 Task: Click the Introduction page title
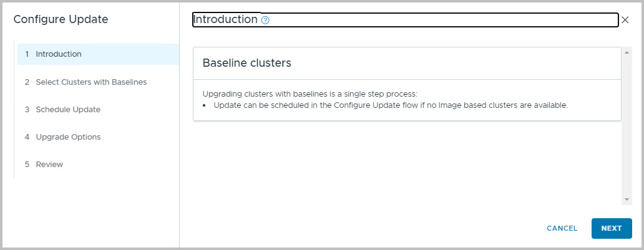coord(225,19)
